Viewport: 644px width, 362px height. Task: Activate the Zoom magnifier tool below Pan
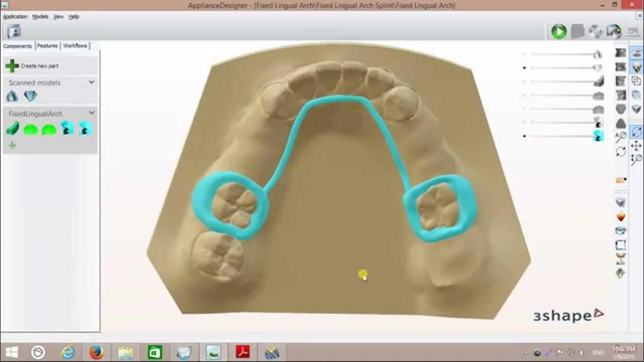[x=636, y=160]
